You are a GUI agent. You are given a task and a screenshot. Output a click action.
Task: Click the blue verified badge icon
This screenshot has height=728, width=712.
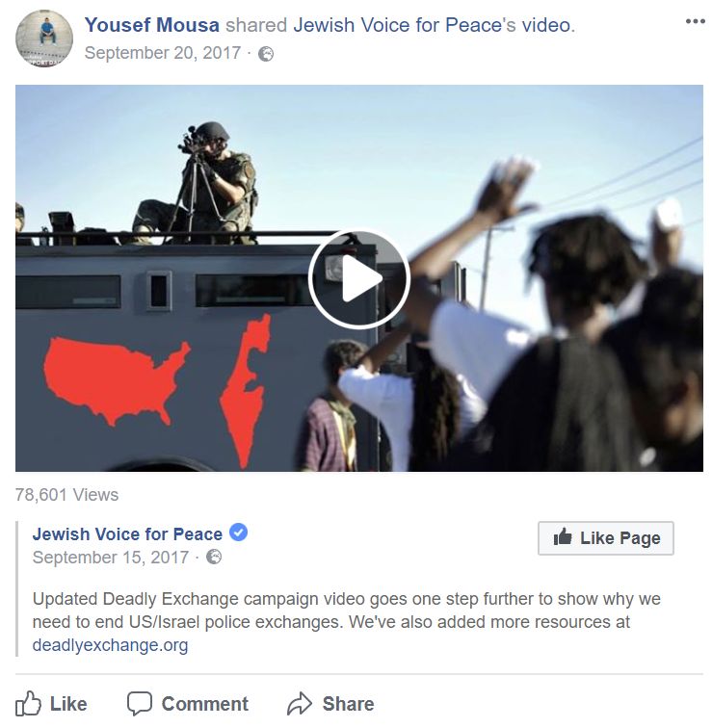click(238, 533)
